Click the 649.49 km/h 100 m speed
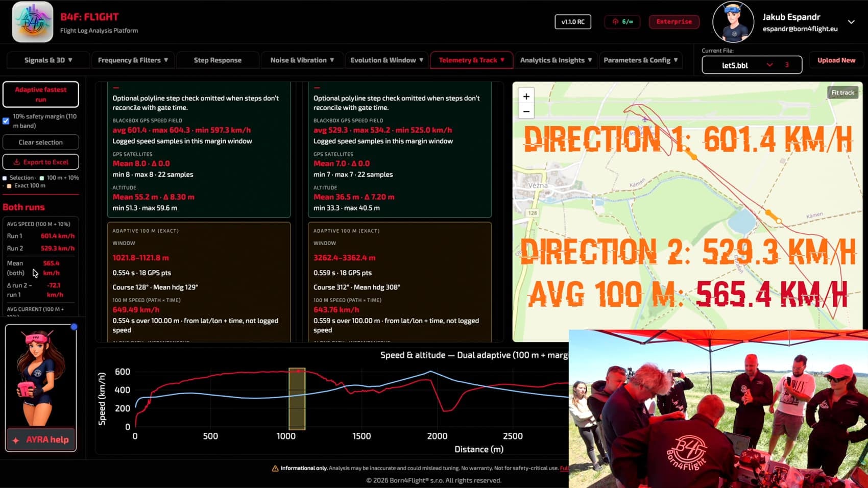The width and height of the screenshot is (868, 488). tap(136, 310)
